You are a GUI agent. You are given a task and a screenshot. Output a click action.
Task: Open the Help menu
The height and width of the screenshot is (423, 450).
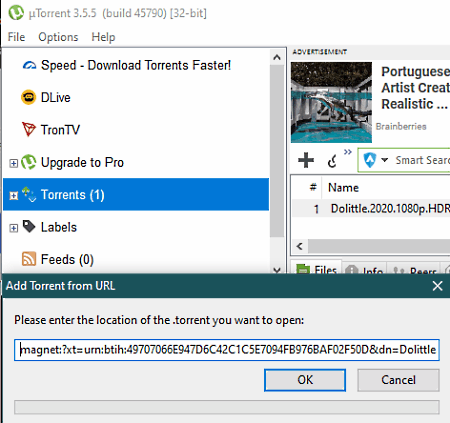[103, 37]
